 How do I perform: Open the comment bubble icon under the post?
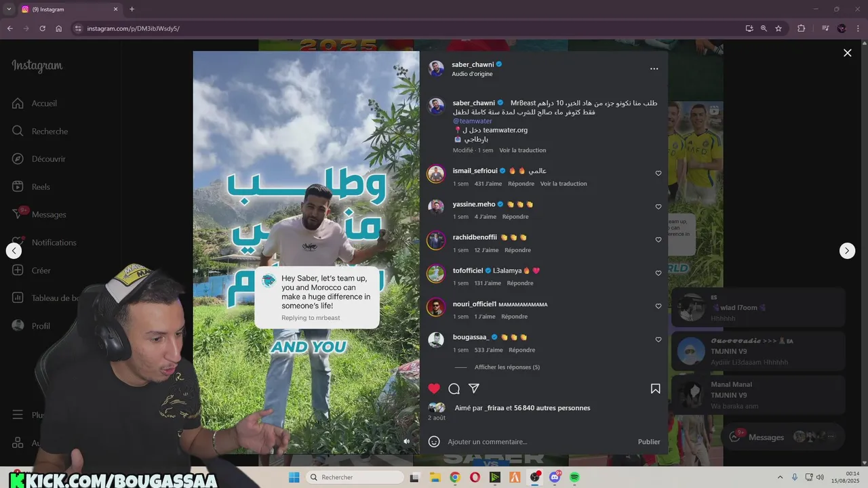click(454, 388)
